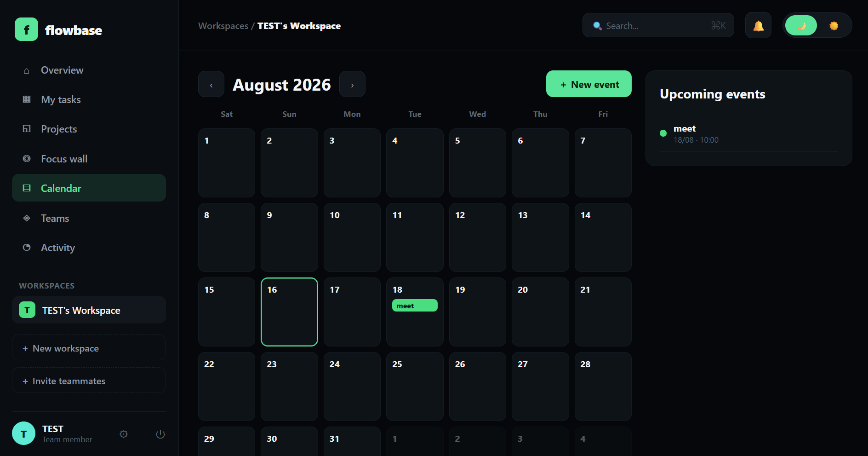This screenshot has width=868, height=456.
Task: Click New workspace button
Action: [x=89, y=348]
